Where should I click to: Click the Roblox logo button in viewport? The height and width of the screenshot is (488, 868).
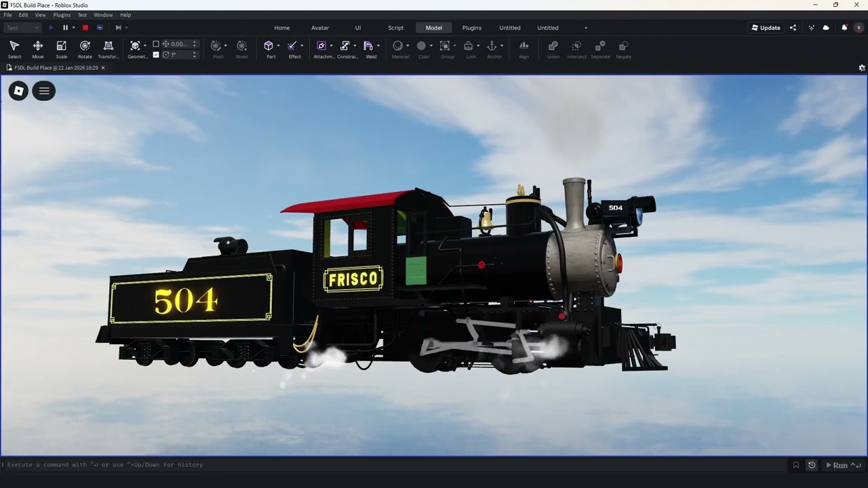(18, 91)
